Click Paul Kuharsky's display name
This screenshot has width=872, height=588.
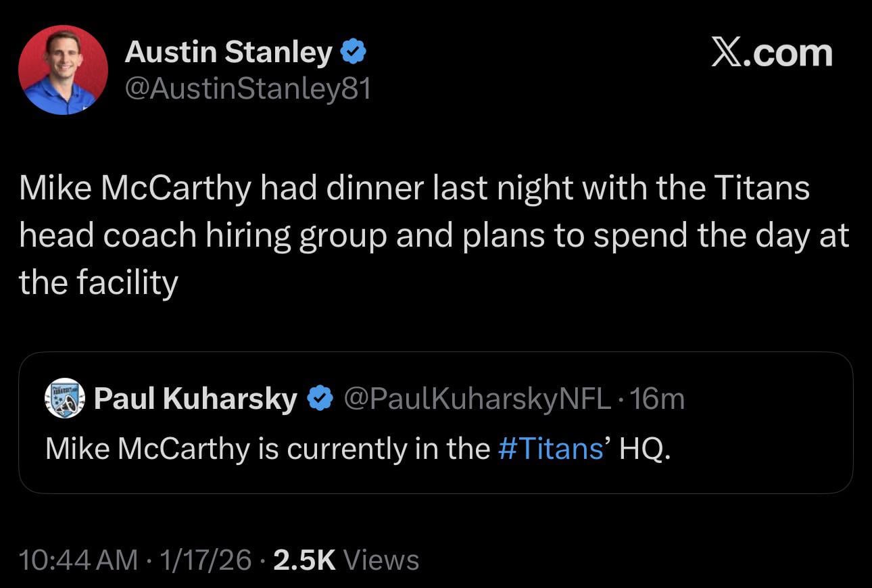196,399
